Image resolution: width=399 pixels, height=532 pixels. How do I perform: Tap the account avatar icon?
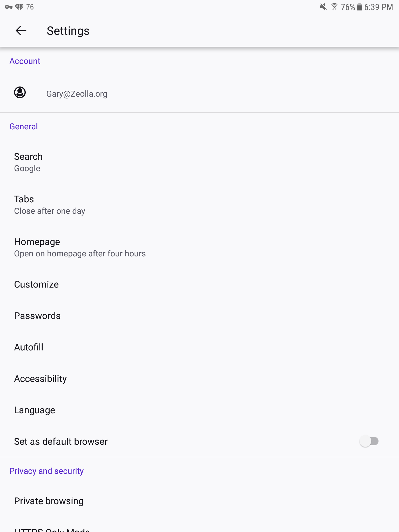[x=20, y=92]
